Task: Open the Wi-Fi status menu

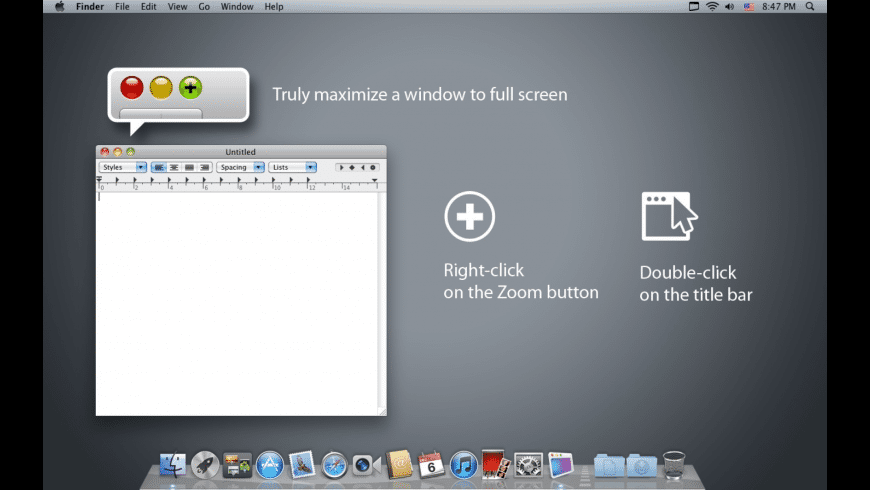Action: pyautogui.click(x=712, y=7)
